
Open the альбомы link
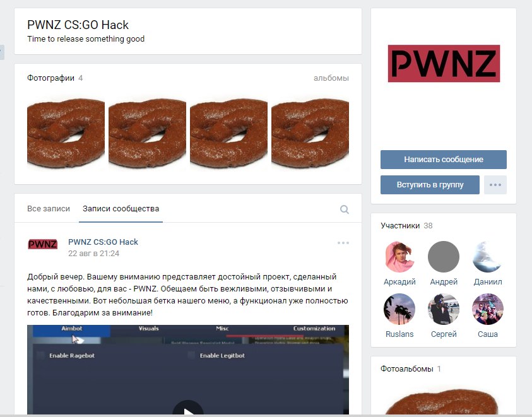[331, 78]
